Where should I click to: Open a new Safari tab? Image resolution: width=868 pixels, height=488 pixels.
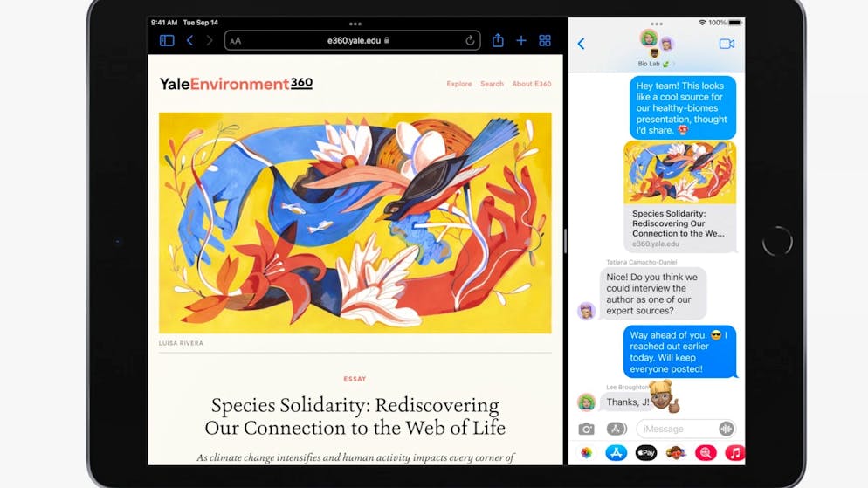tap(521, 40)
